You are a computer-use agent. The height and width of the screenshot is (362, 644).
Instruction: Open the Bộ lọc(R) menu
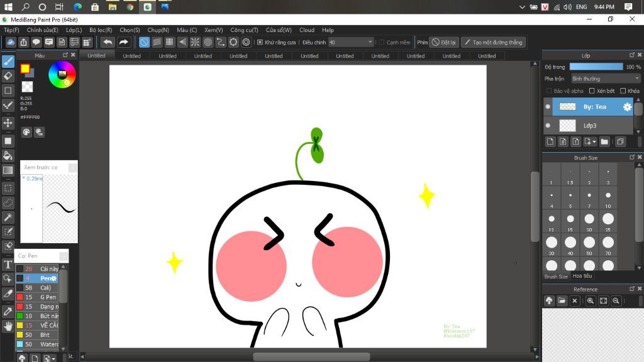(101, 30)
